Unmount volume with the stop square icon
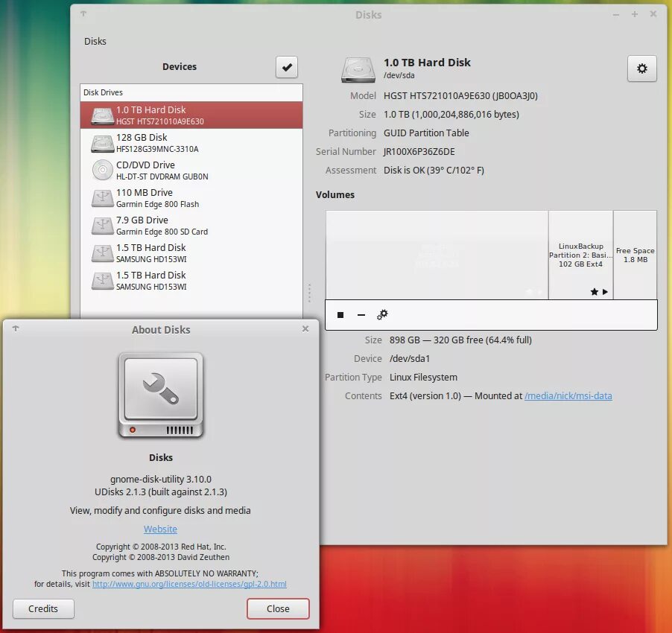Screen dimensions: 672x633 tap(340, 315)
